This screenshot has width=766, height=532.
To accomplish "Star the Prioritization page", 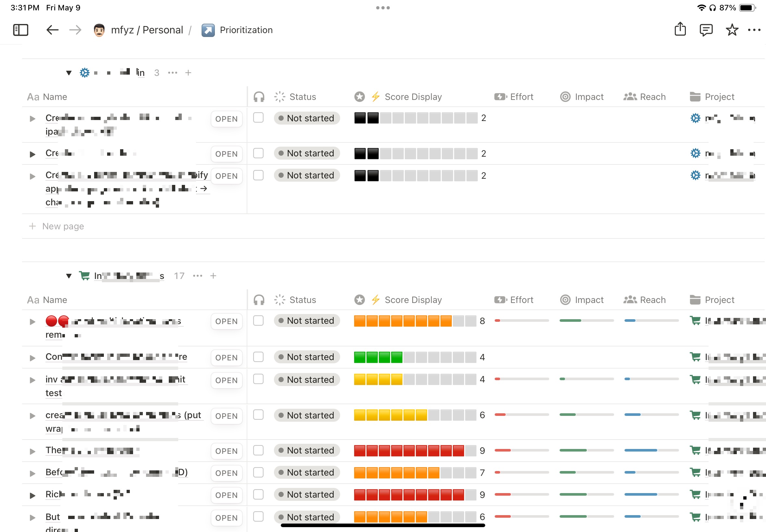I will 732,30.
